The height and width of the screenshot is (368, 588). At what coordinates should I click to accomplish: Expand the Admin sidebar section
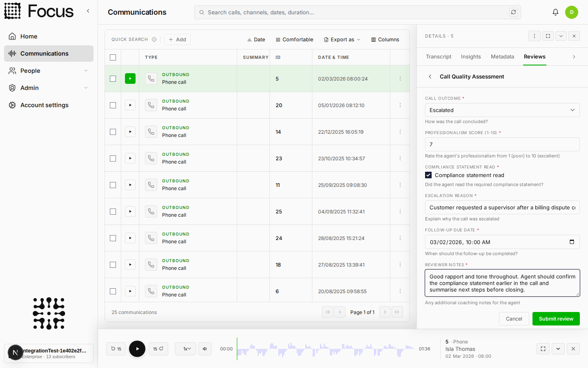[49, 88]
